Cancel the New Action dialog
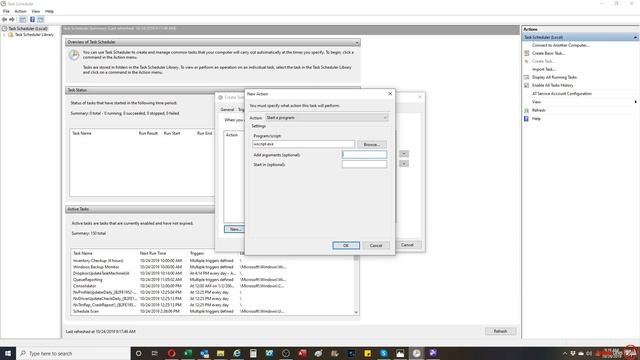Screen dimensions: 640x360 (x=376, y=245)
